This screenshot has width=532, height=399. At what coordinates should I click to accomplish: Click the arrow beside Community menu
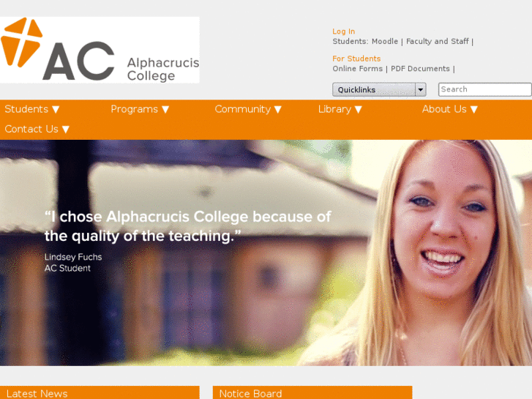pyautogui.click(x=278, y=109)
